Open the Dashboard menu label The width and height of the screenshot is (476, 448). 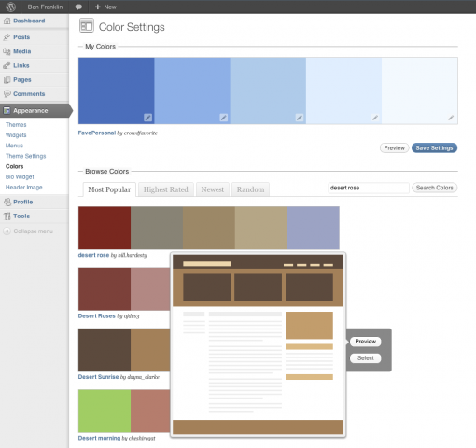click(x=29, y=21)
